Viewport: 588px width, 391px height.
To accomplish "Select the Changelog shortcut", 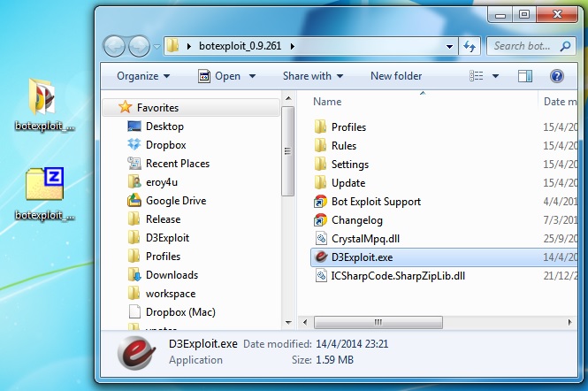I will click(357, 220).
